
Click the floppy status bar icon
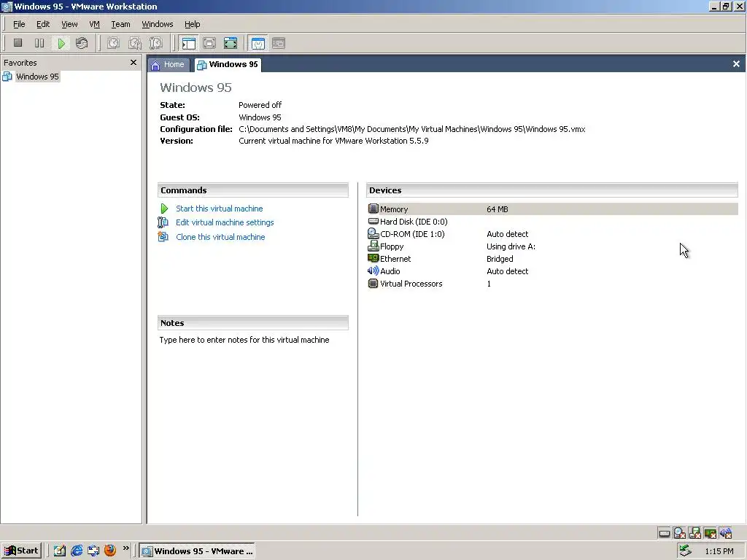pos(694,533)
